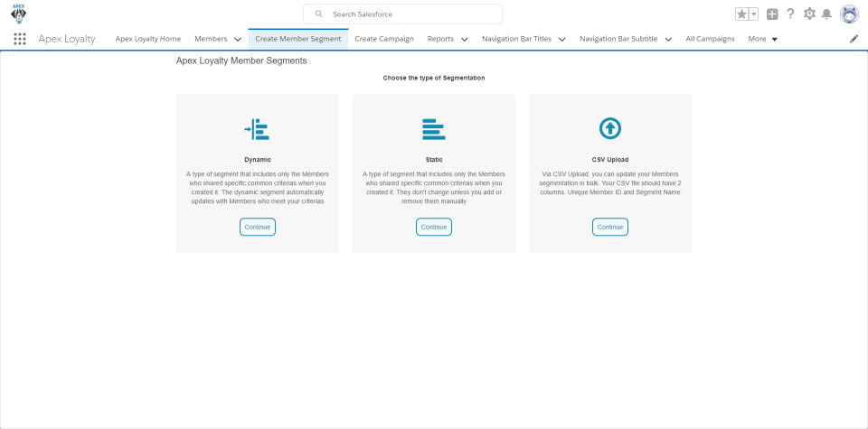The image size is (868, 429).
Task: Open the user profile avatar
Action: tap(849, 14)
